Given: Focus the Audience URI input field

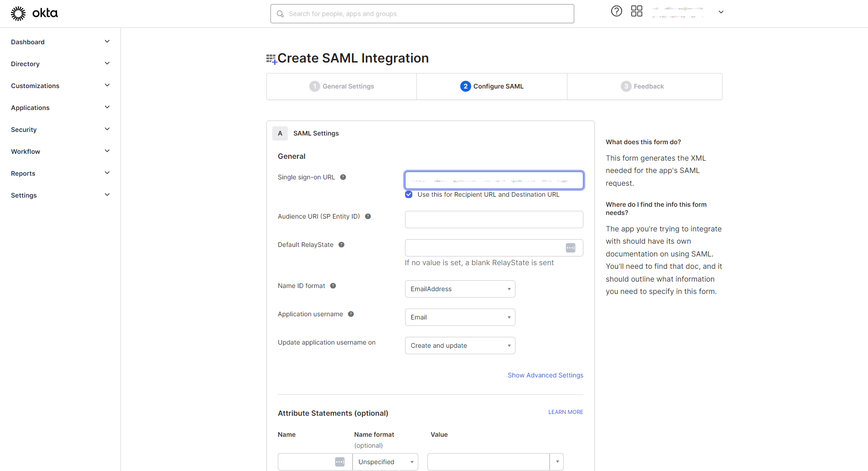Looking at the screenshot, I should pyautogui.click(x=494, y=220).
